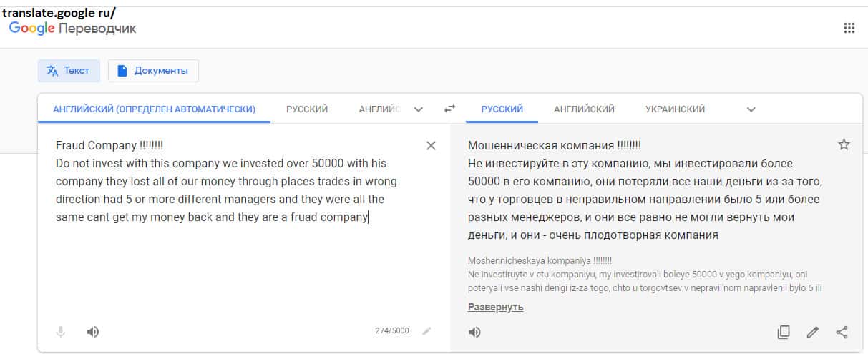This screenshot has height=354, width=868.
Task: Select the Текст translation mode
Action: click(x=69, y=71)
